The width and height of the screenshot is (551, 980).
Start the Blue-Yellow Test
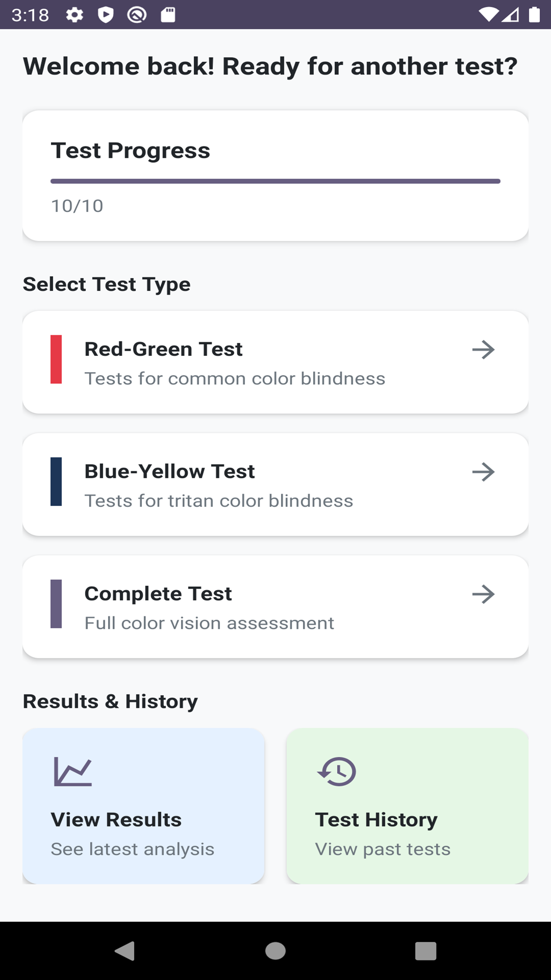[x=169, y=472]
